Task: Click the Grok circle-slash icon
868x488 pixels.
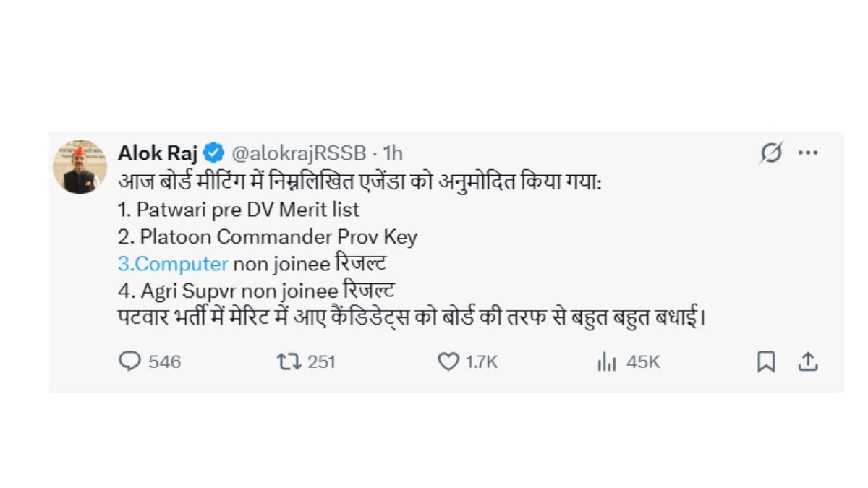Action: click(x=771, y=153)
